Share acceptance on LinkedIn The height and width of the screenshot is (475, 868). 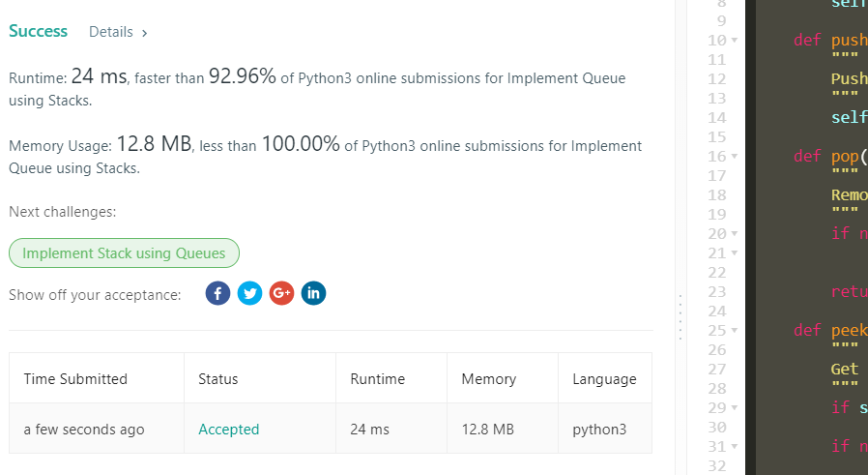(x=313, y=293)
